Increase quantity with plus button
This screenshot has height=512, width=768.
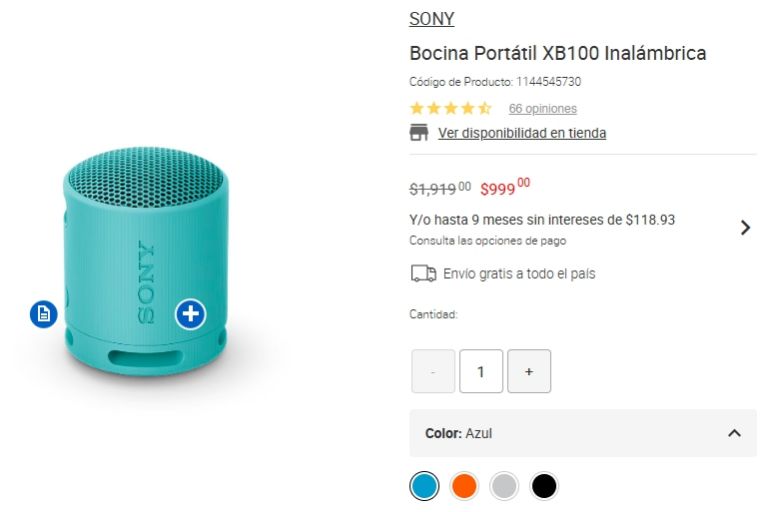pos(529,371)
